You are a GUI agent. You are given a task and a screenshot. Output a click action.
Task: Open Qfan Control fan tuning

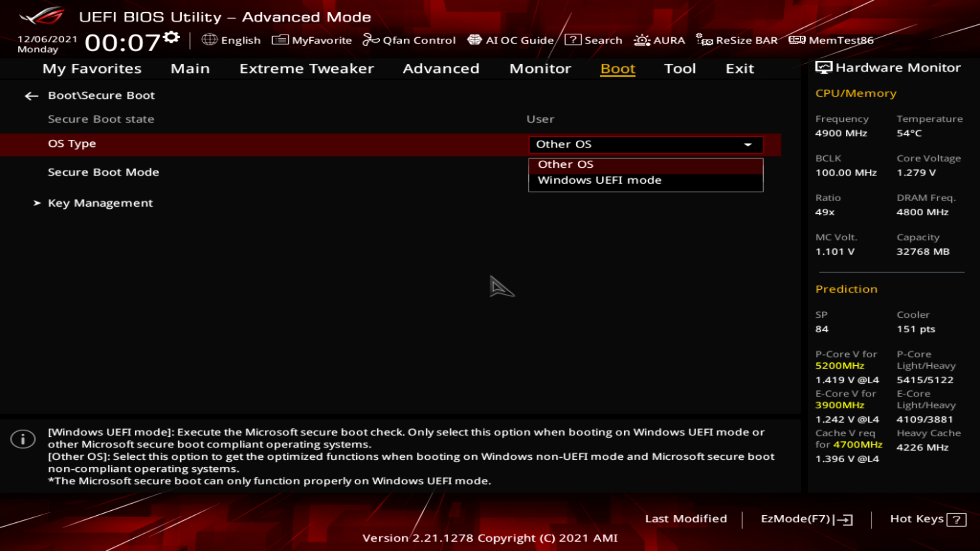point(409,40)
